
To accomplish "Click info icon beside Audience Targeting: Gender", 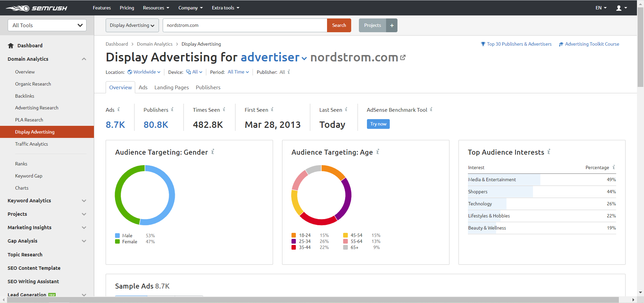I will point(213,152).
